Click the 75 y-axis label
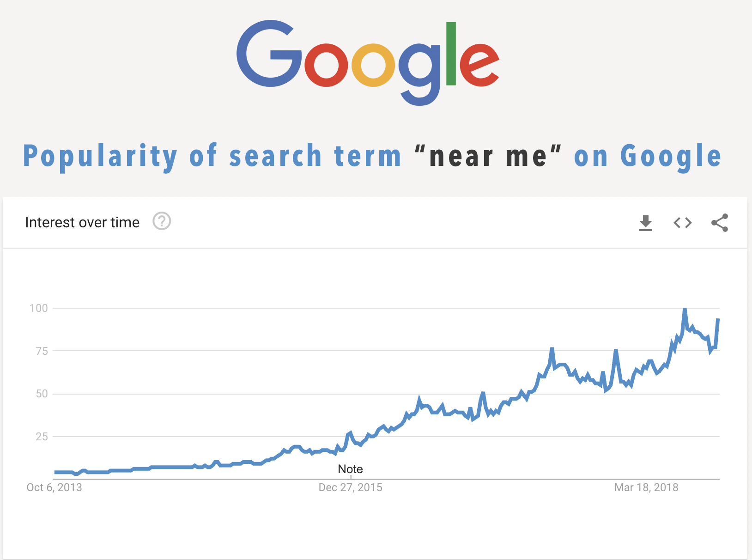 [x=42, y=351]
